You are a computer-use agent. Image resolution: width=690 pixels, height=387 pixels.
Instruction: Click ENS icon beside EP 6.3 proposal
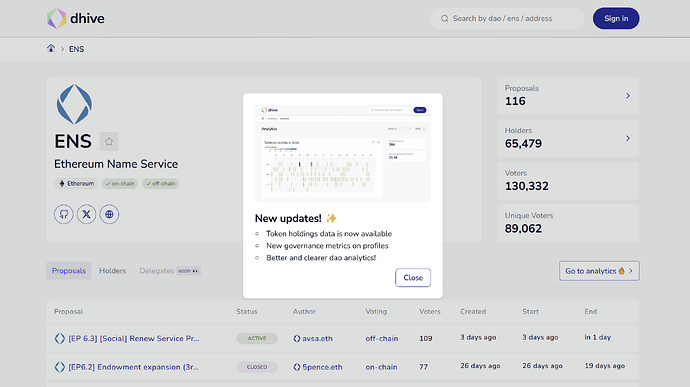[x=59, y=339]
